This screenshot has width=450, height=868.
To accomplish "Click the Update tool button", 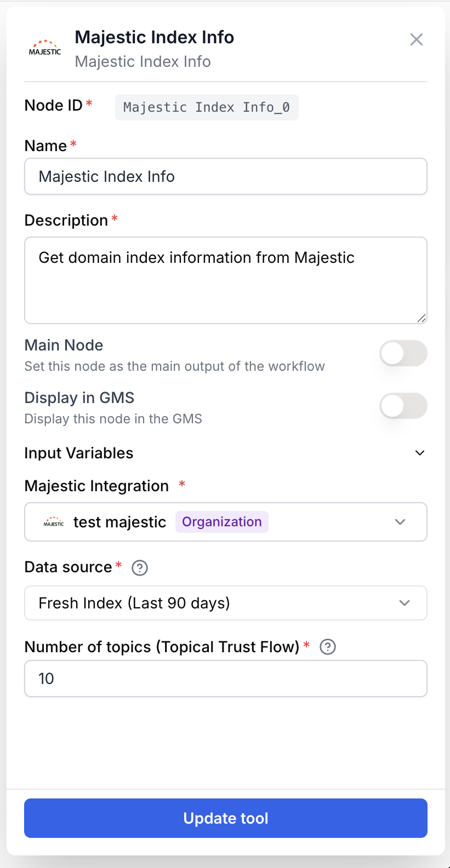I will point(226,818).
